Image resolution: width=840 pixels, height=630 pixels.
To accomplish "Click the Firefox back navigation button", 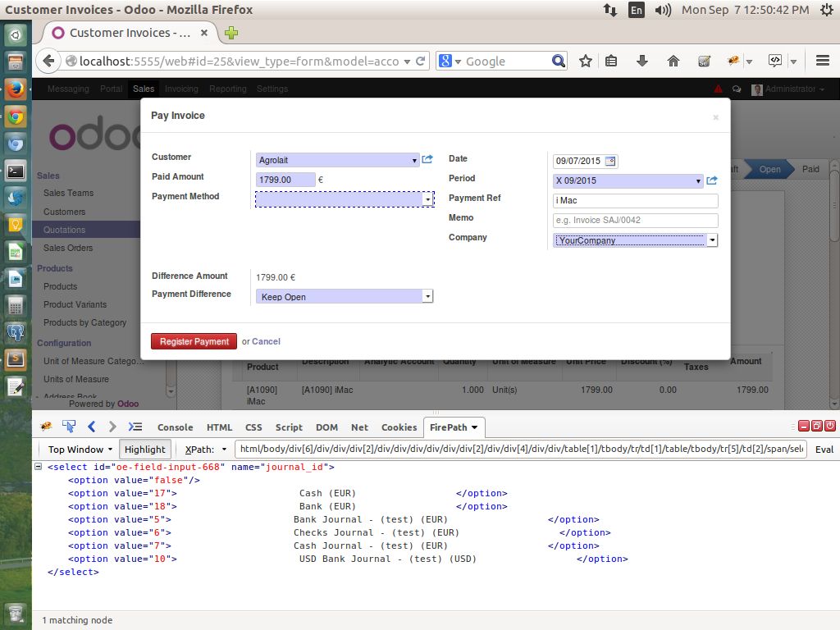I will tap(48, 61).
